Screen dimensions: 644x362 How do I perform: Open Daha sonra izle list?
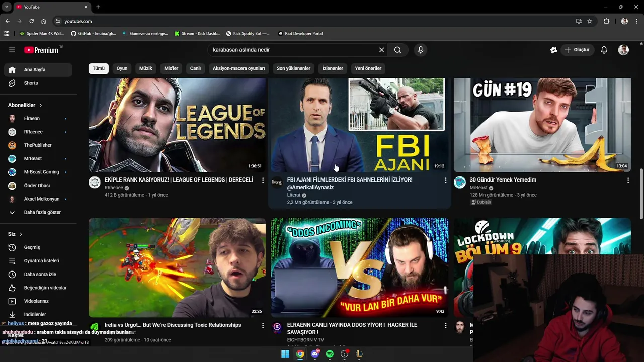tap(38, 274)
